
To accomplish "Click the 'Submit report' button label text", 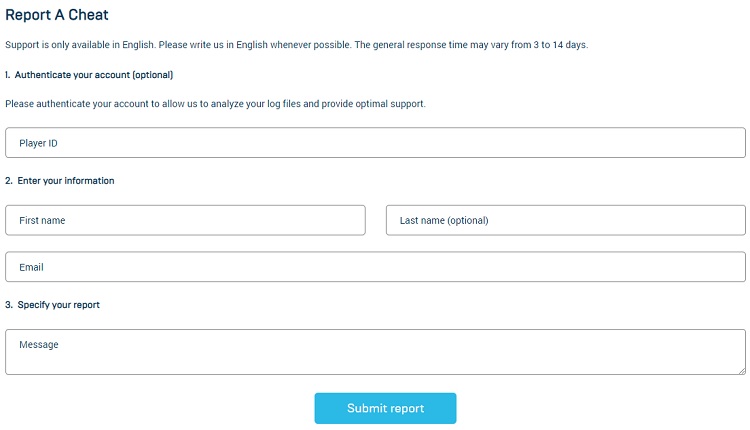I will [x=386, y=408].
